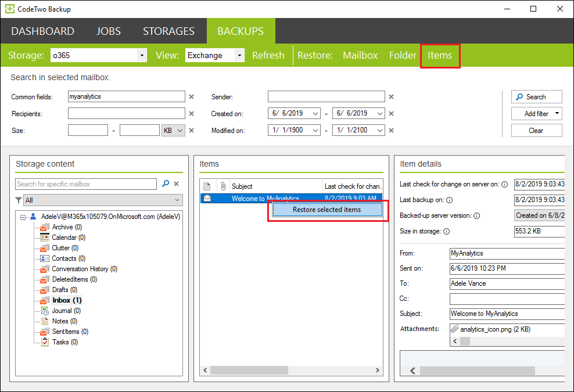Image resolution: width=574 pixels, height=392 pixels.
Task: Switch to the JOBS tab
Action: (x=109, y=31)
